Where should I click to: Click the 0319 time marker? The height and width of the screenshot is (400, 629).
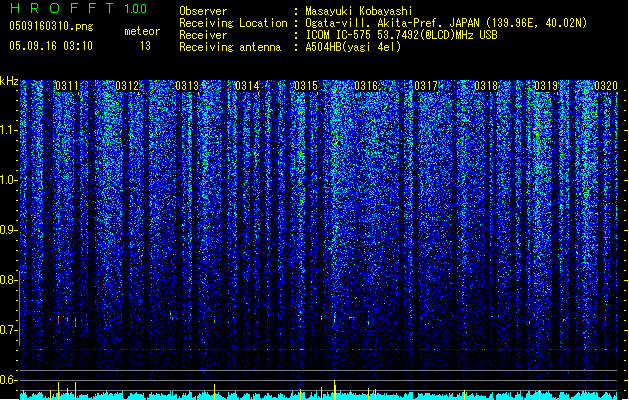(x=546, y=86)
